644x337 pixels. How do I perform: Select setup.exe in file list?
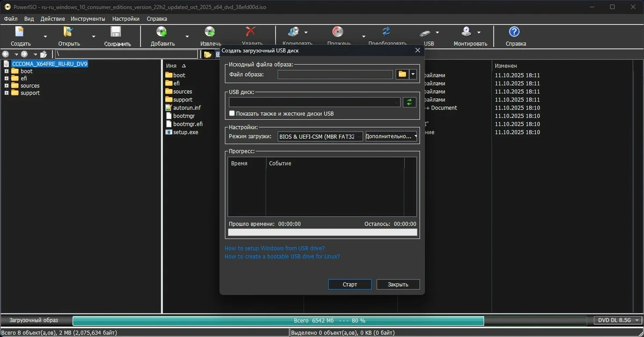click(x=181, y=132)
